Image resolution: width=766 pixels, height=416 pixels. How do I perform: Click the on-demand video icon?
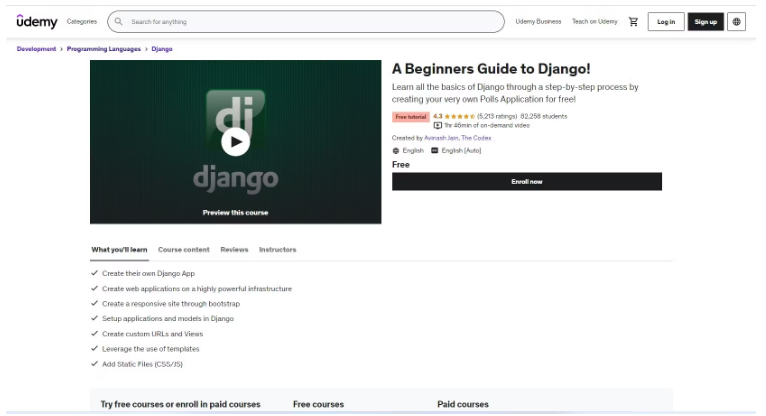click(x=438, y=125)
